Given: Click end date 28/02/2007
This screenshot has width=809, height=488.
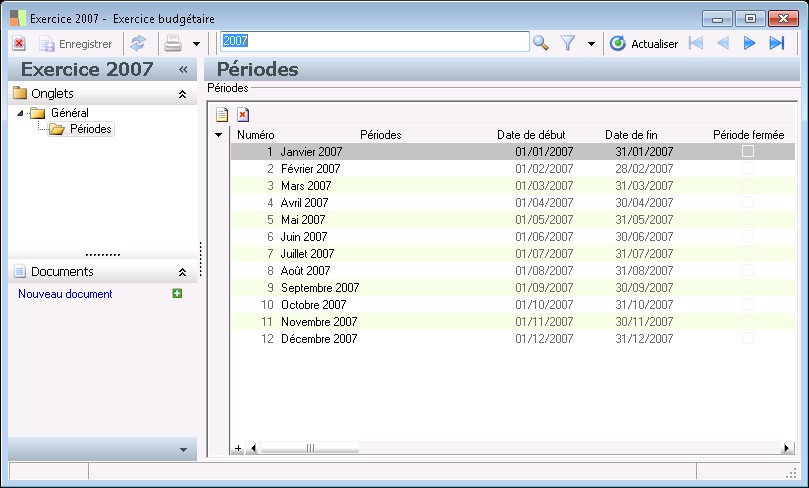Looking at the screenshot, I should click(644, 169).
